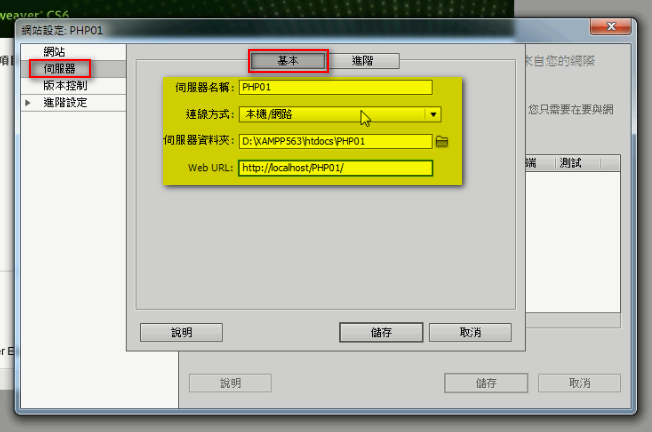Switch to the 進階 tab
Screen dimensions: 652x432
362,61
